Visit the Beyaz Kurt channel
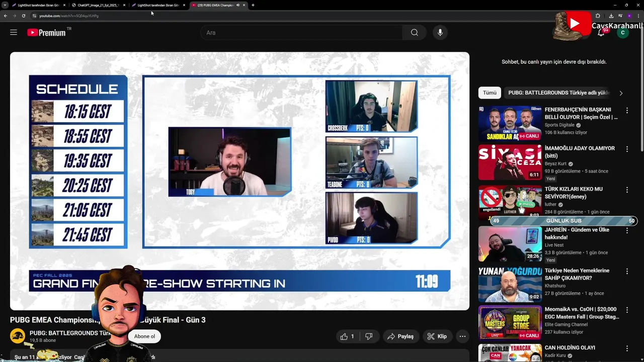This screenshot has width=644, height=362. tap(555, 164)
